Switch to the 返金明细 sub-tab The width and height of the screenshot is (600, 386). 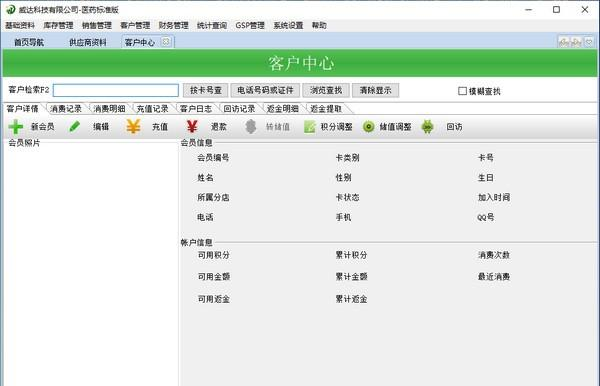coord(282,109)
